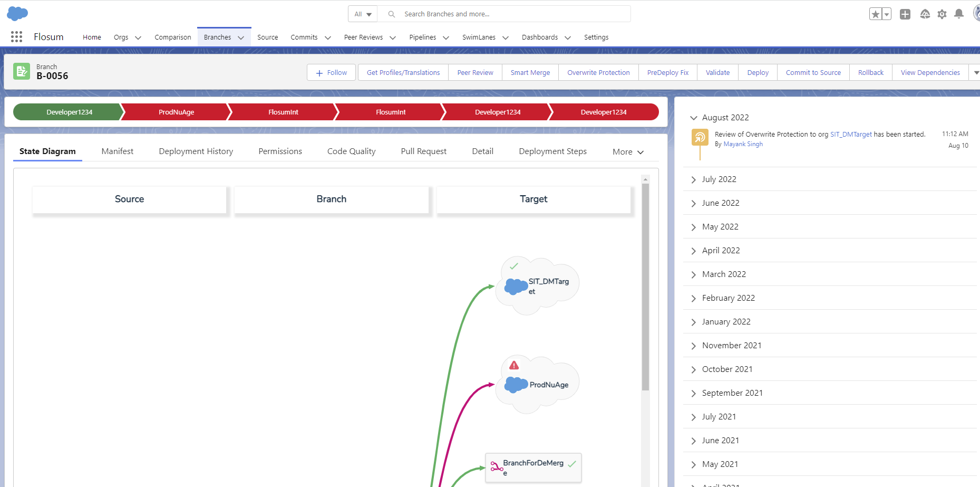Open the SIT_DMTarget org link
980x487 pixels.
pos(851,135)
